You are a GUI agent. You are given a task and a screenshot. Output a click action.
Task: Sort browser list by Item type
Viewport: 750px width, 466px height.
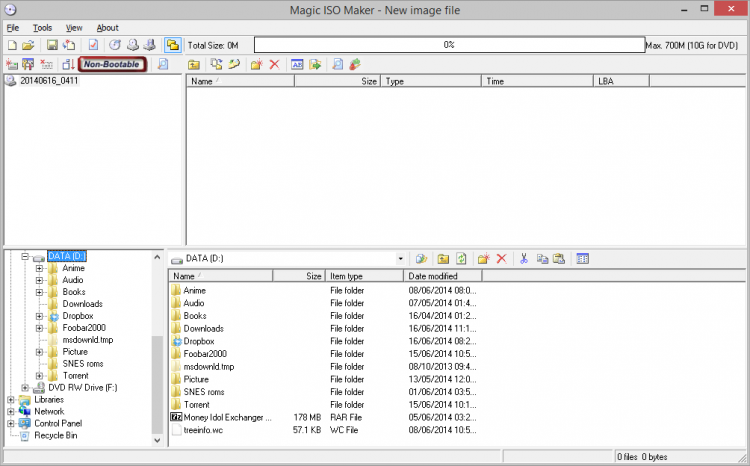coord(364,276)
